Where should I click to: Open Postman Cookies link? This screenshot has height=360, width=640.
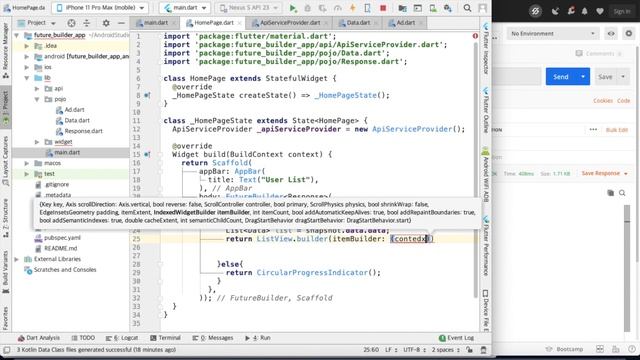pyautogui.click(x=603, y=100)
